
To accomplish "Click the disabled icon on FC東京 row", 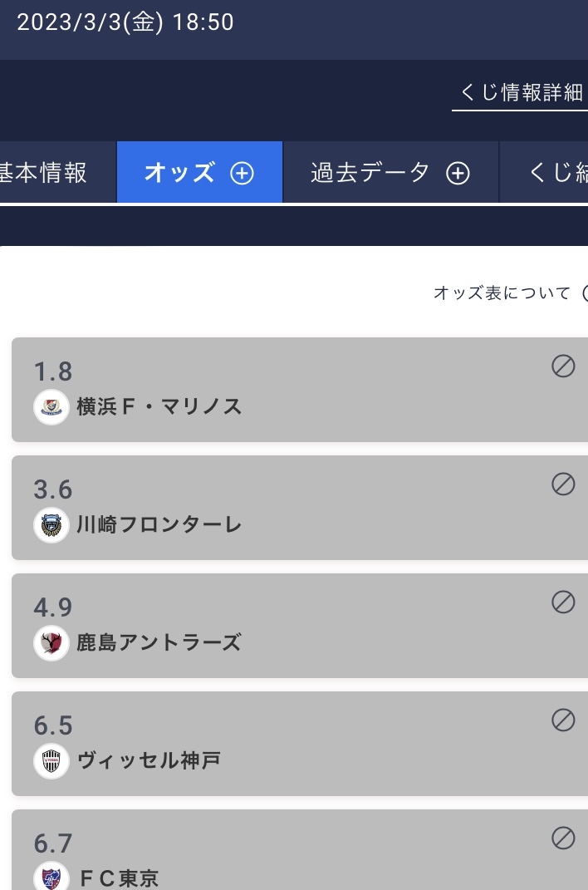I will pos(563,838).
